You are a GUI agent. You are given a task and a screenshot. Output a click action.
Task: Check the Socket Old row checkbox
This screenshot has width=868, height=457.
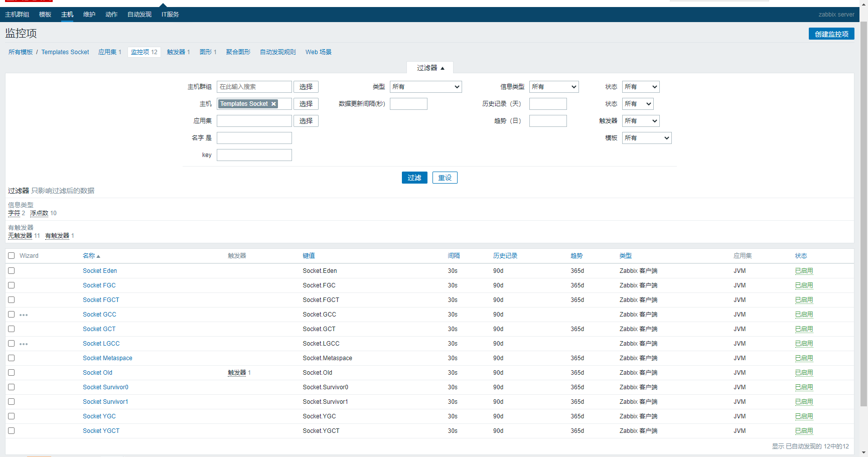[12, 373]
